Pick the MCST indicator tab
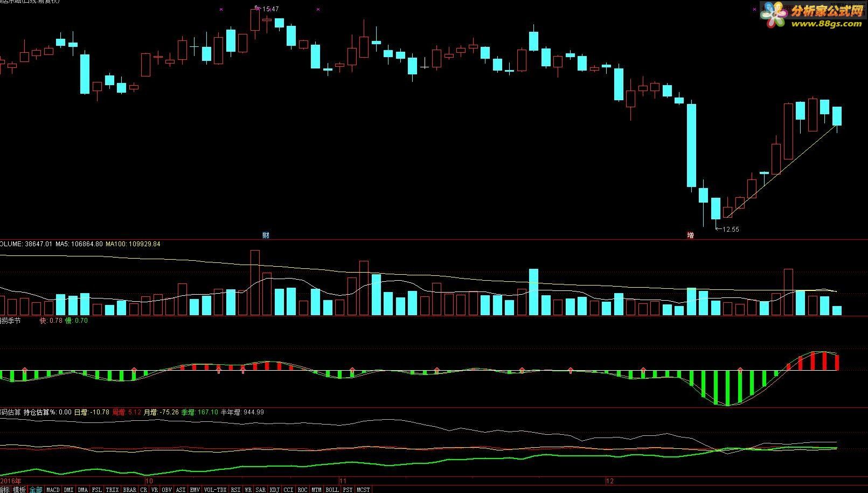This screenshot has width=868, height=493. (363, 490)
